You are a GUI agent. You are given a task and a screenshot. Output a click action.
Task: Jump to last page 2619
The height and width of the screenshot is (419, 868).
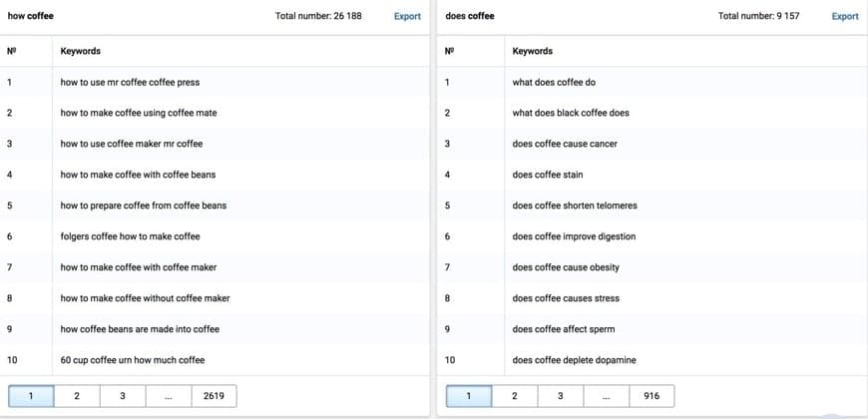(214, 396)
